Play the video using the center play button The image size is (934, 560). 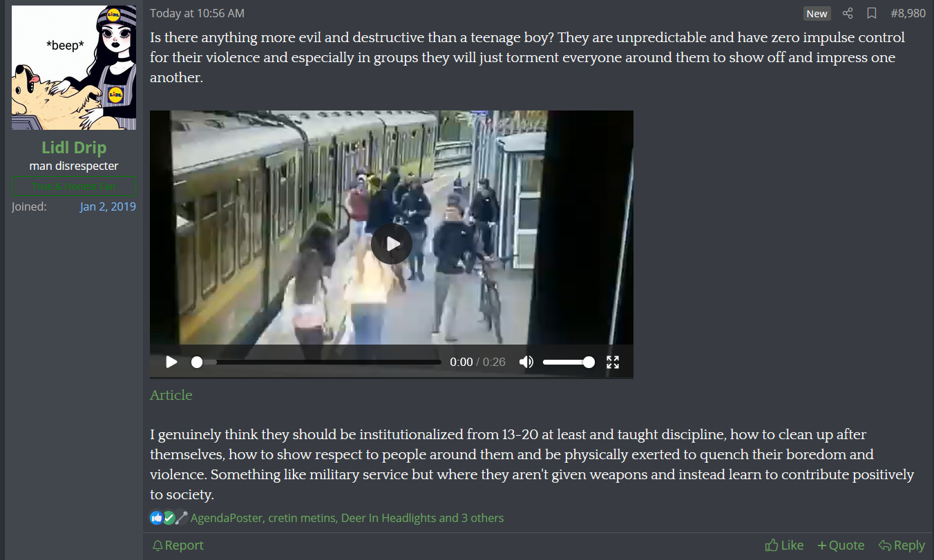coord(392,244)
